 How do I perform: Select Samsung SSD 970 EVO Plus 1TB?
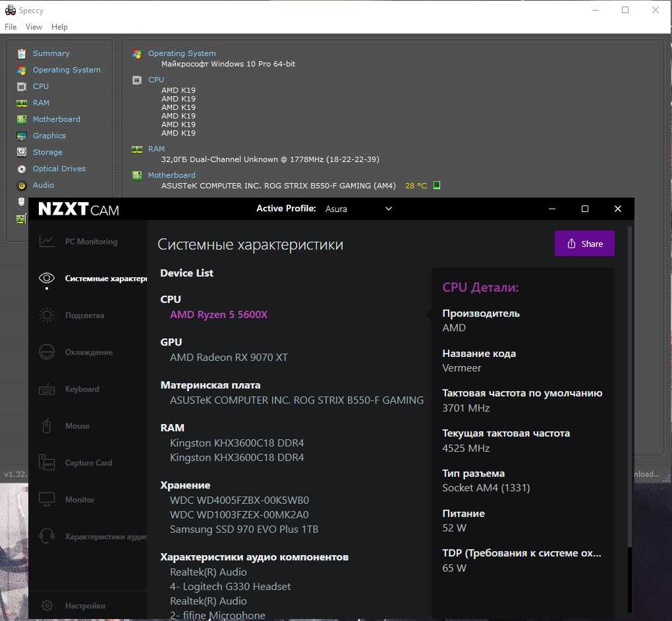click(244, 529)
